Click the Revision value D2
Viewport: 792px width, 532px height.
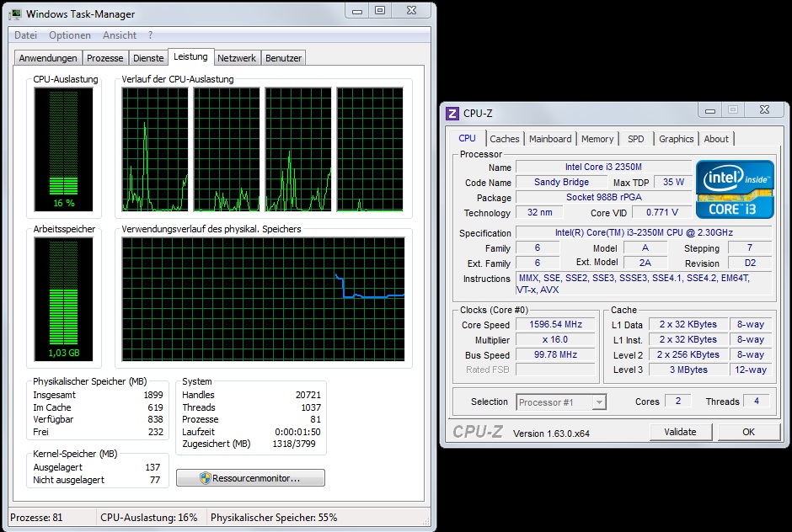[x=750, y=263]
